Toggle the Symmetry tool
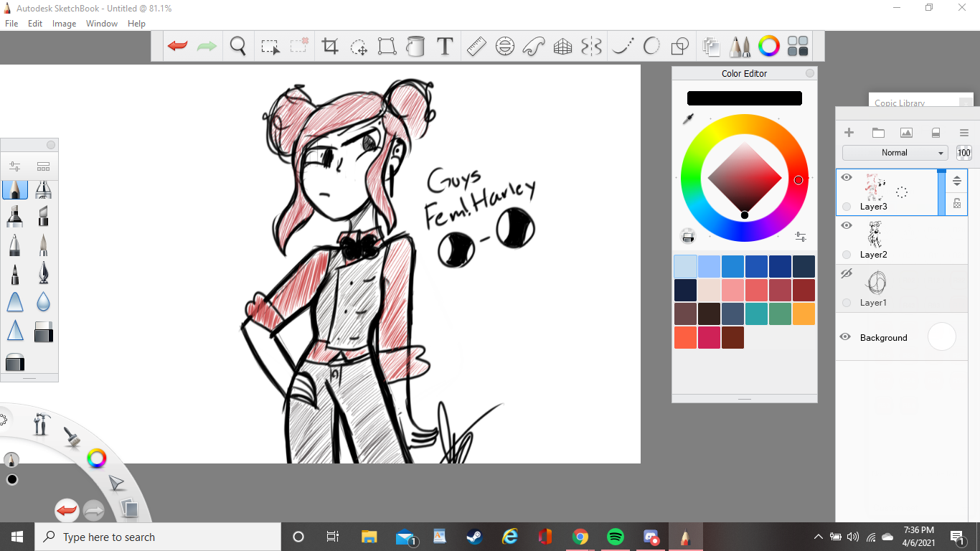 (591, 47)
